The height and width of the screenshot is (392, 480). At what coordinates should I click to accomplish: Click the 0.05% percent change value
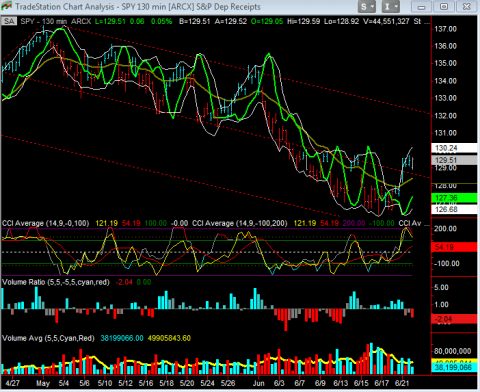pos(161,21)
